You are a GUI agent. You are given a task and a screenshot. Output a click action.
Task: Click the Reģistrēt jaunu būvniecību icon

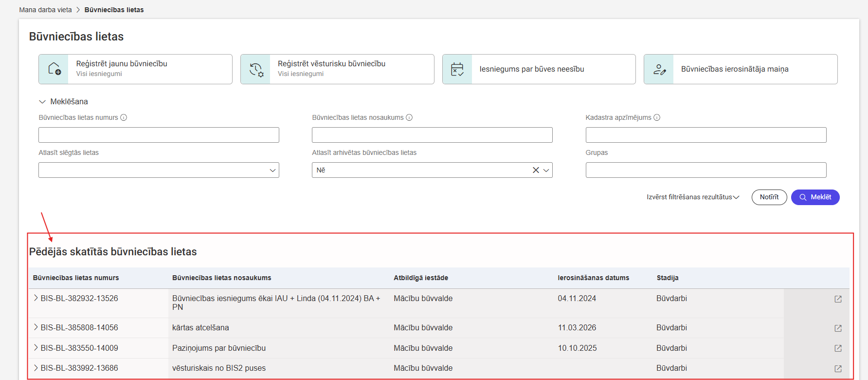click(54, 69)
